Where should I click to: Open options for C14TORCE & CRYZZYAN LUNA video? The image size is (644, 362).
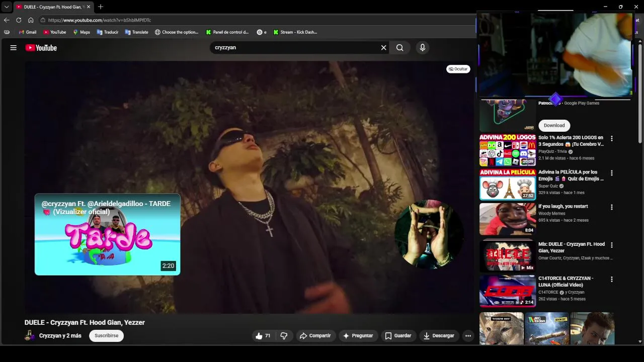click(612, 279)
